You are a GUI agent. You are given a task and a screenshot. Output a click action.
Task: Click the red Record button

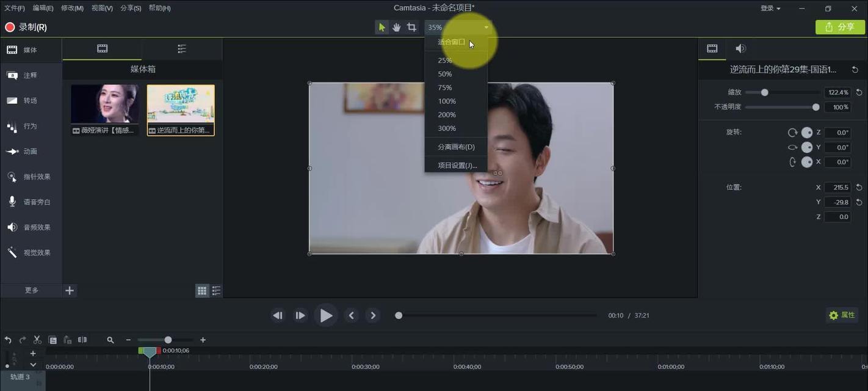(x=26, y=27)
